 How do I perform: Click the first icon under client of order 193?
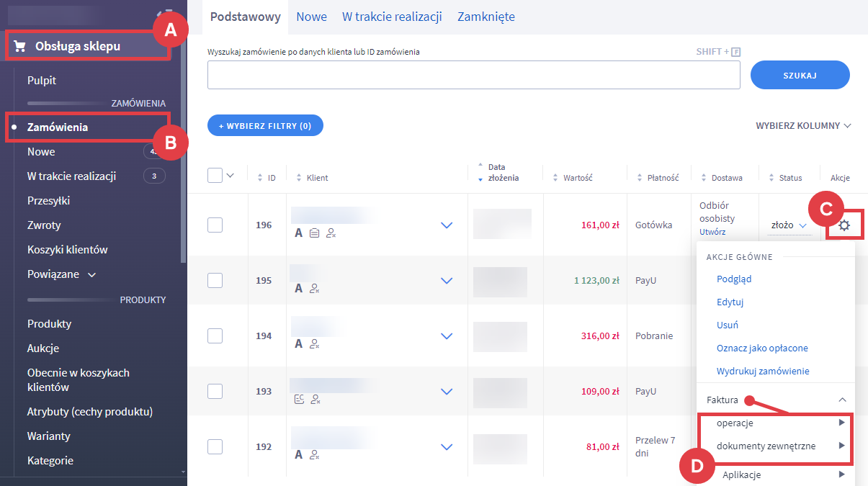coord(298,399)
